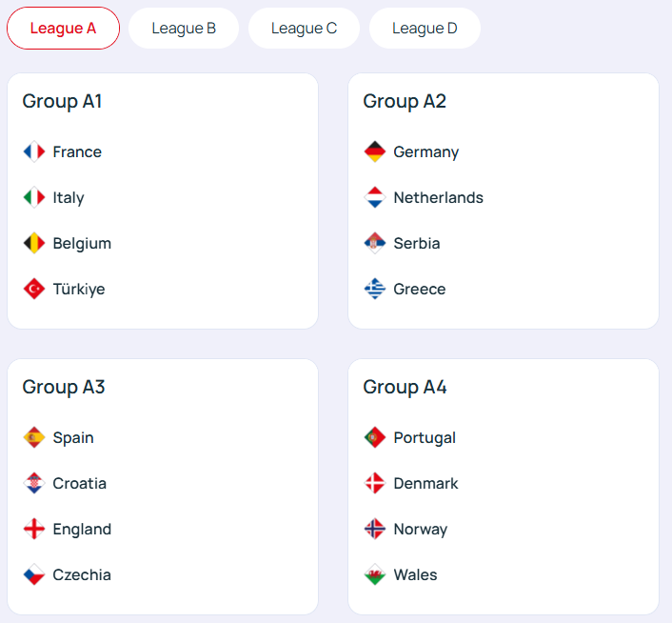Click the Portugal flag icon
The height and width of the screenshot is (623, 672).
(375, 437)
